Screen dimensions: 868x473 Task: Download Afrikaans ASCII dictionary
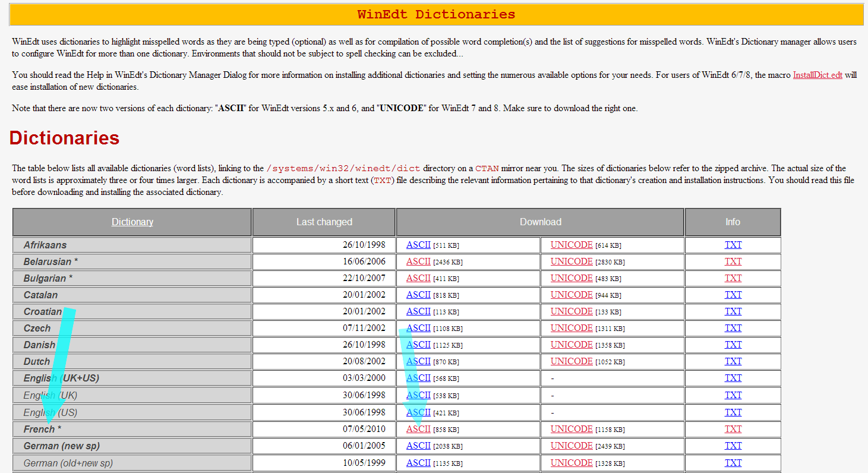tap(418, 245)
